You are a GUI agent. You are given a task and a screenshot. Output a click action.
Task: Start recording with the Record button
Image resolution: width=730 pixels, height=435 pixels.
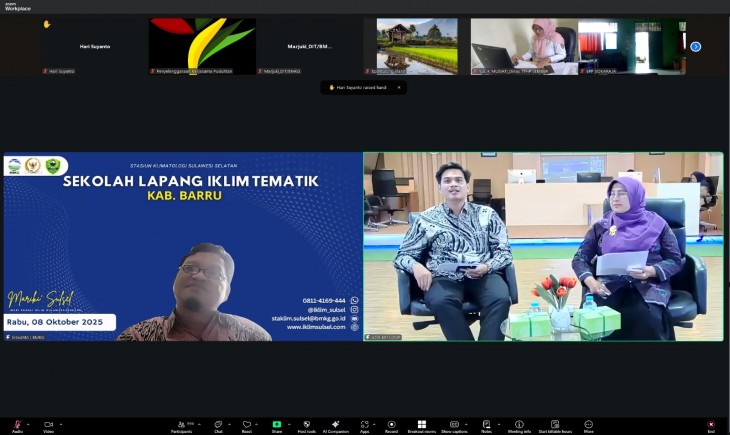391,425
